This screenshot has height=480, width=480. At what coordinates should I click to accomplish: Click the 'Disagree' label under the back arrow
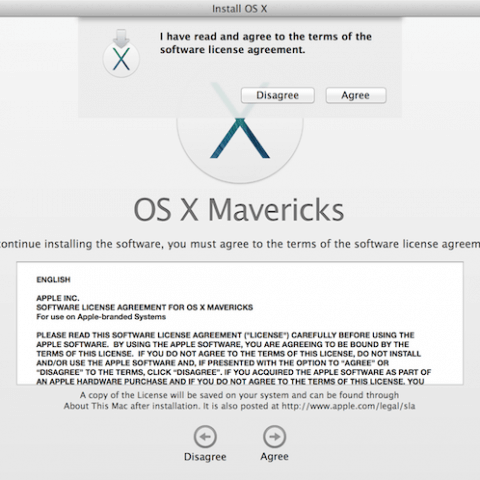(x=205, y=457)
